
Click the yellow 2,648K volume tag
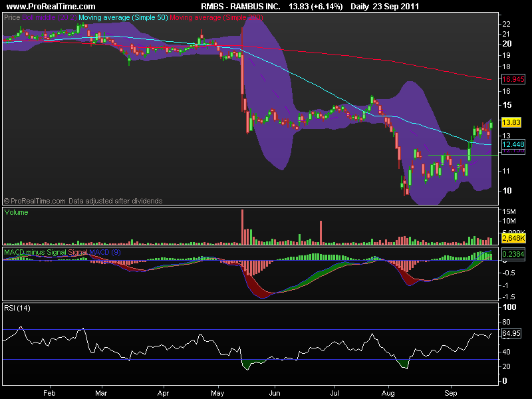click(x=513, y=238)
